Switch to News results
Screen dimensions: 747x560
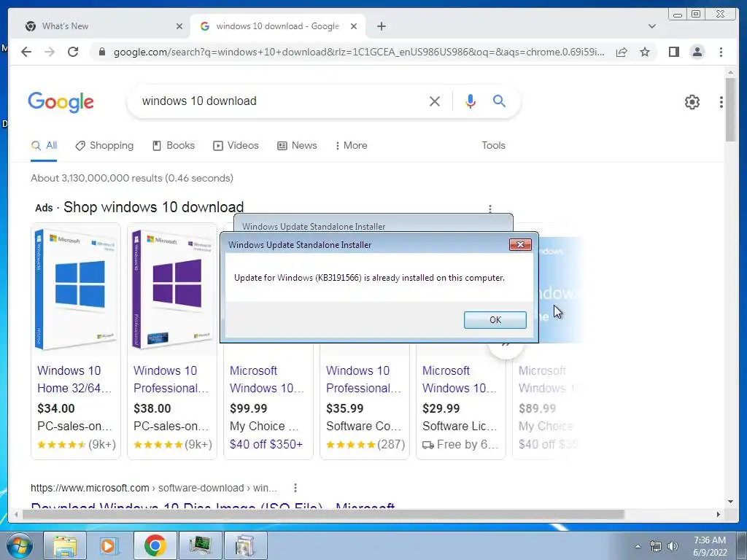coord(298,146)
